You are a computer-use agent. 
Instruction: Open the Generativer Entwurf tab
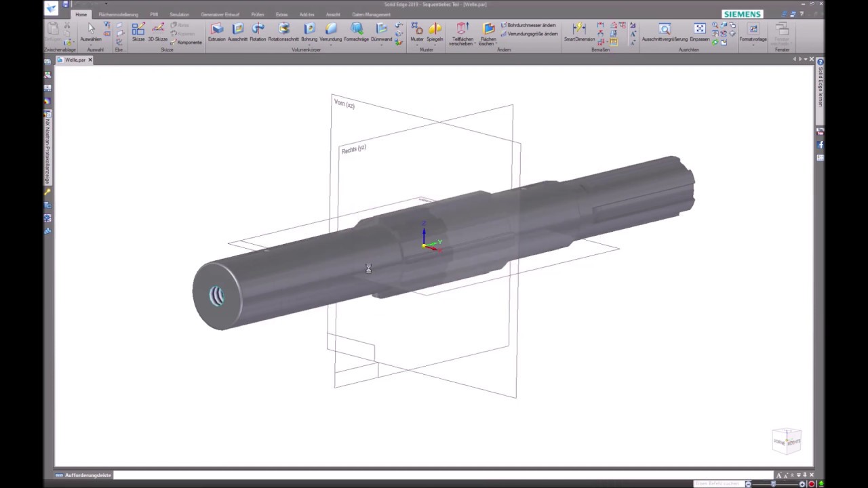(220, 14)
